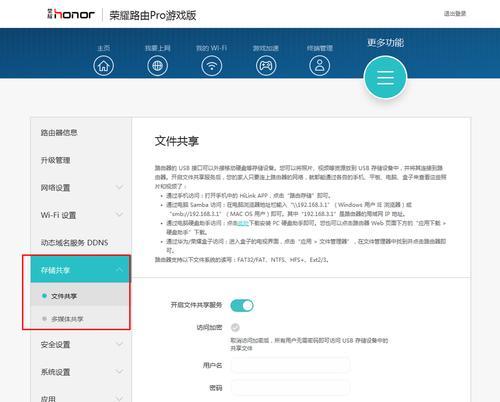The image size is (500, 402).
Task: Click the PC disk assistant download link
Action: tap(243, 223)
